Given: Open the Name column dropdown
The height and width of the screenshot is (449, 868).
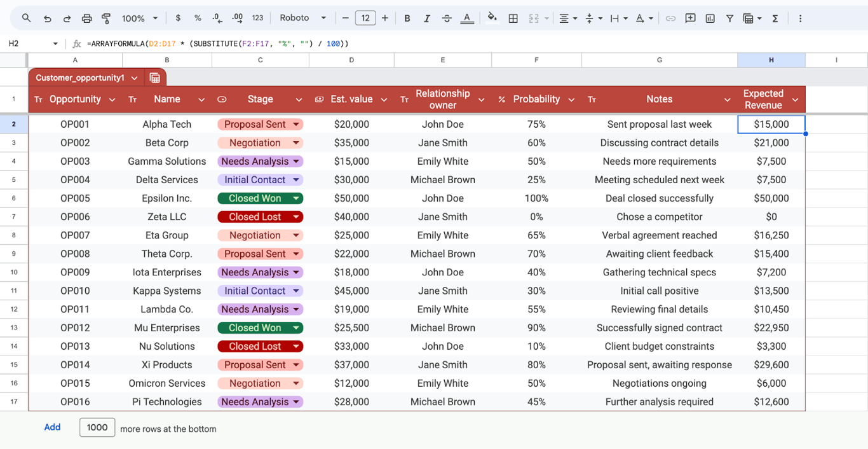Looking at the screenshot, I should click(201, 100).
